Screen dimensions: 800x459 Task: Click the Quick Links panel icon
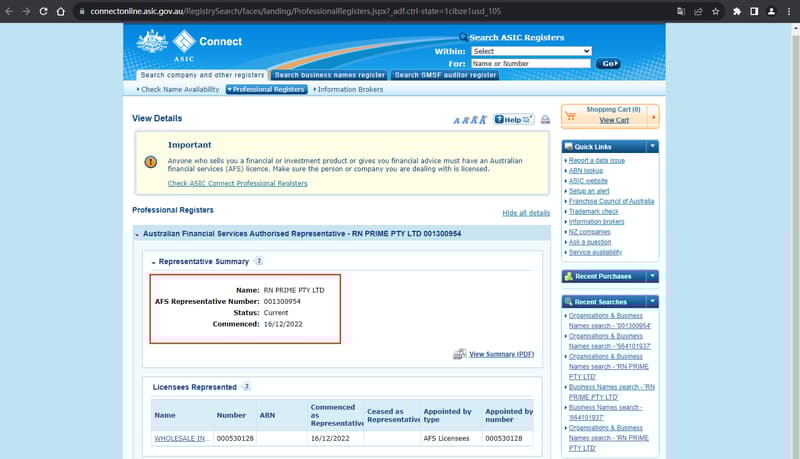click(568, 147)
